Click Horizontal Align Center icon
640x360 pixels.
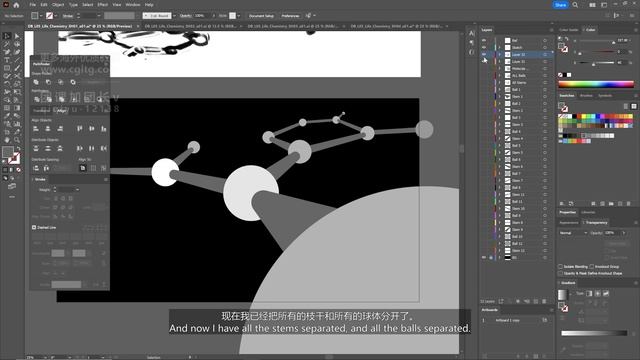tap(48, 129)
